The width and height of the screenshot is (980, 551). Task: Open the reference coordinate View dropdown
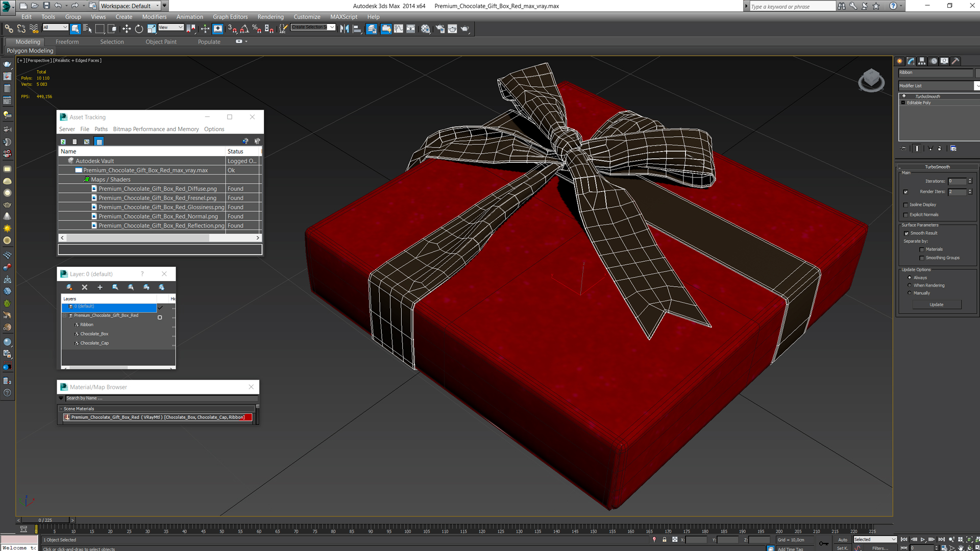pos(170,27)
